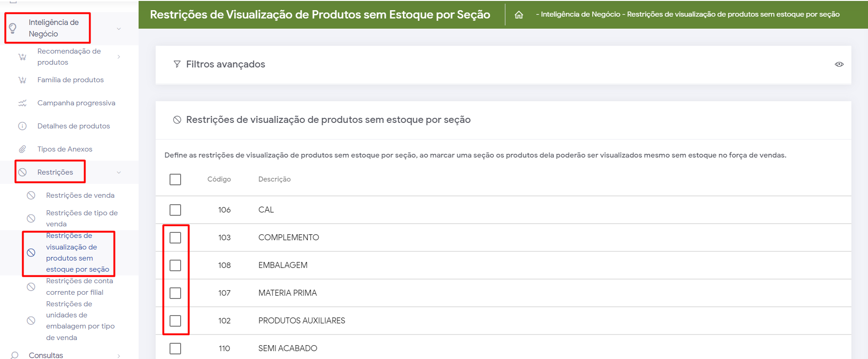Check the COMPLEMENTO row checkbox
This screenshot has width=868, height=359.
point(175,237)
